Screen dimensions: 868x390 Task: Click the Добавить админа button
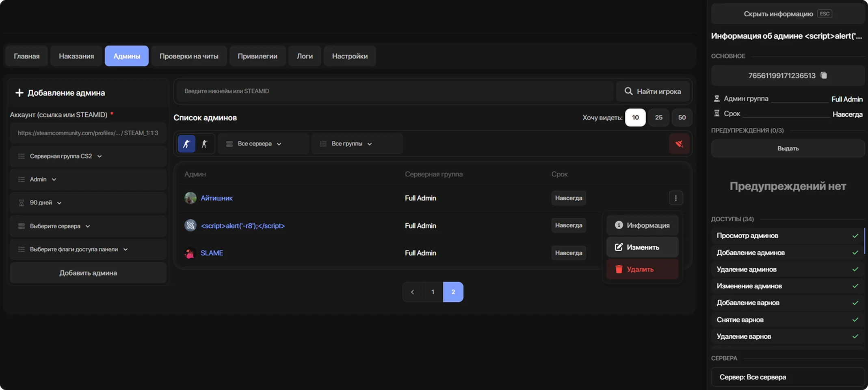[88, 273]
